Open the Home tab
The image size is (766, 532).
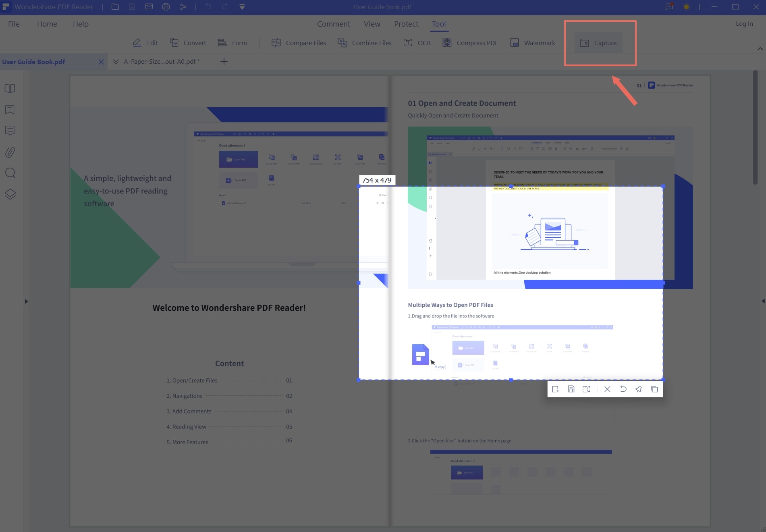click(x=47, y=24)
